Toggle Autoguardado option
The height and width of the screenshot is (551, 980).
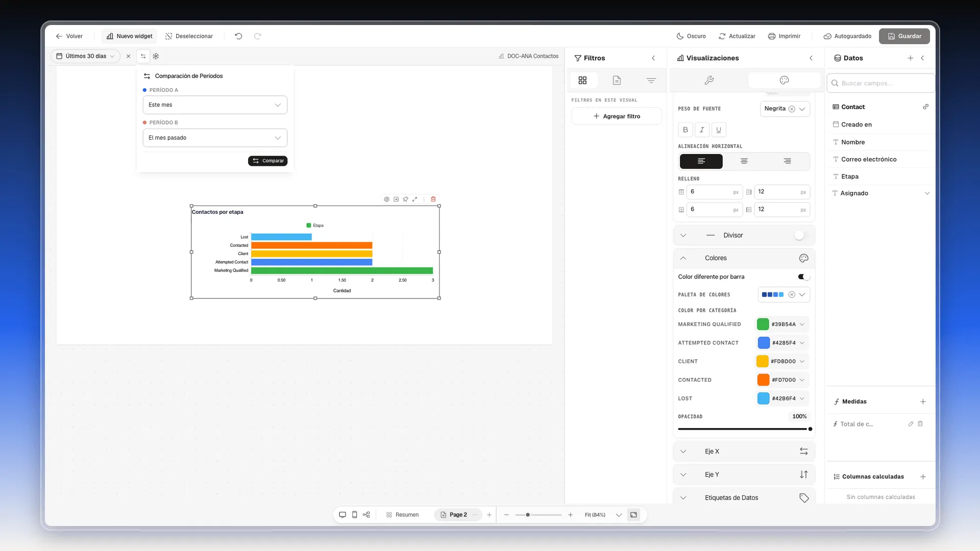tap(847, 36)
